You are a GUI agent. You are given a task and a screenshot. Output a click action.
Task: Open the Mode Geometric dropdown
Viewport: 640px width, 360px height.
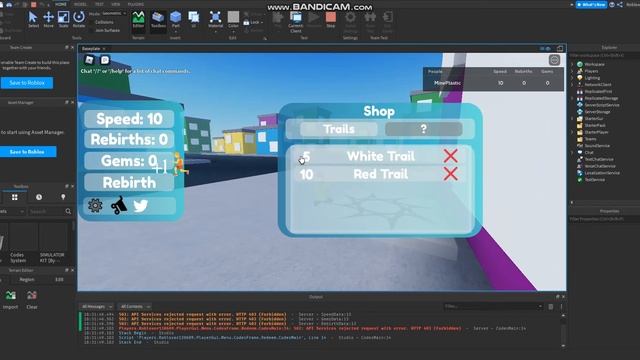[113, 13]
